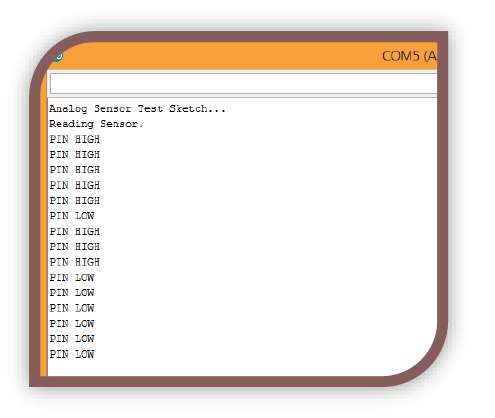The height and width of the screenshot is (418, 495).
Task: Focus the serial send input field
Action: point(243,83)
